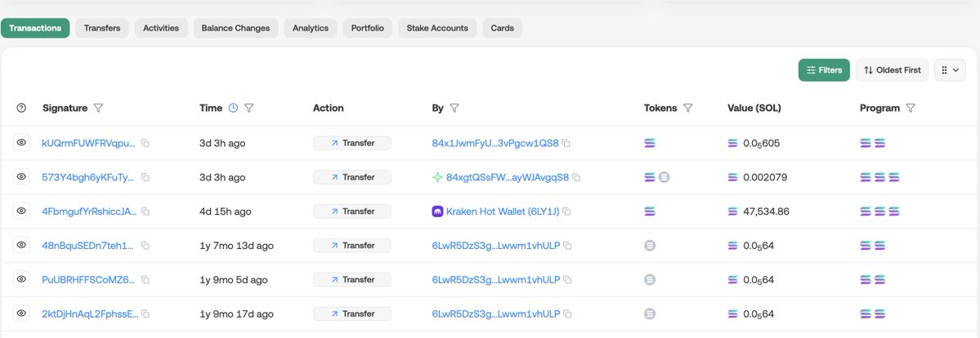Open signature PuUBRHFFSCoMZ6 link
Viewport: 980px width, 338px height.
point(88,280)
